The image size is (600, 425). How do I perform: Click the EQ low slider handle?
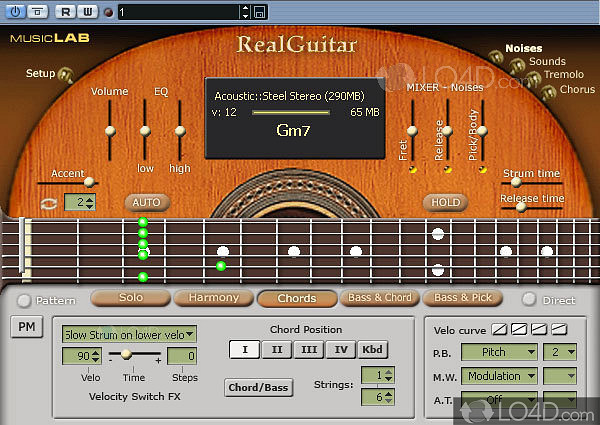coord(145,131)
